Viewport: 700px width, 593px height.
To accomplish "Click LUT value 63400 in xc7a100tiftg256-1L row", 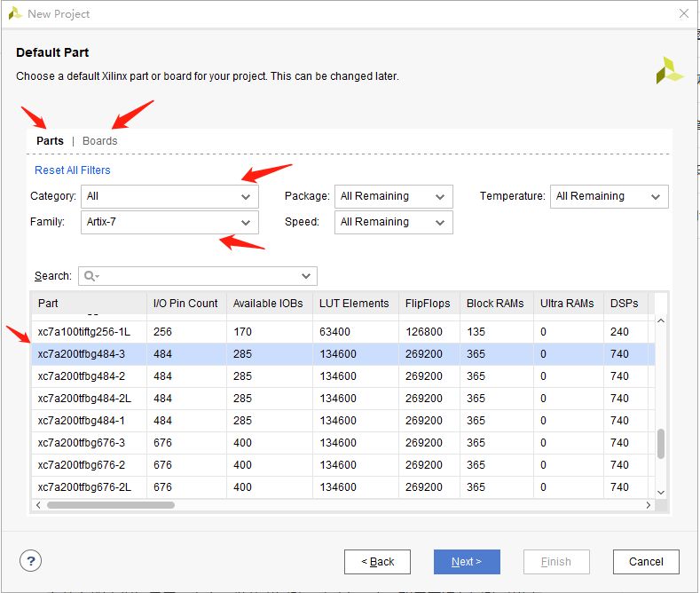I will pyautogui.click(x=334, y=332).
